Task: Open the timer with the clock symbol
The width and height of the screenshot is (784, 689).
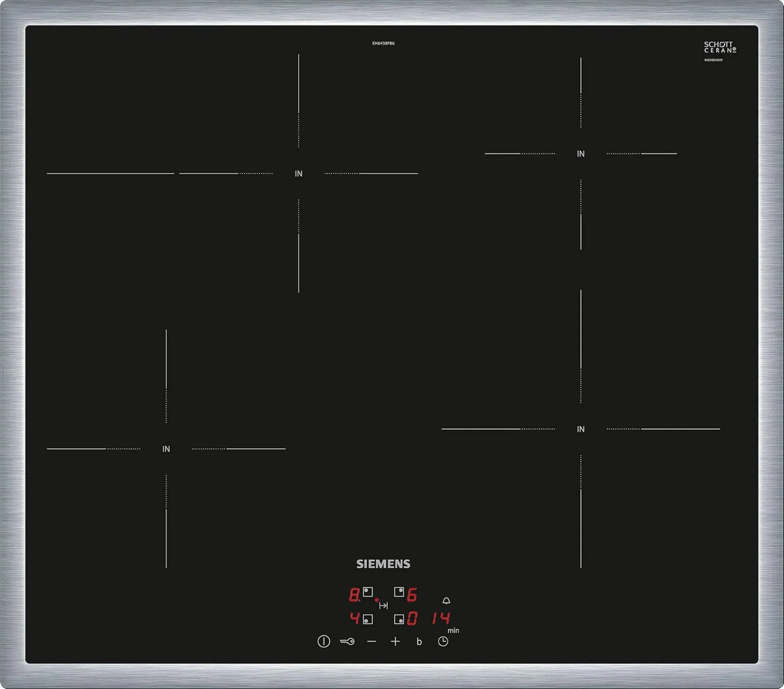Action: tap(443, 641)
